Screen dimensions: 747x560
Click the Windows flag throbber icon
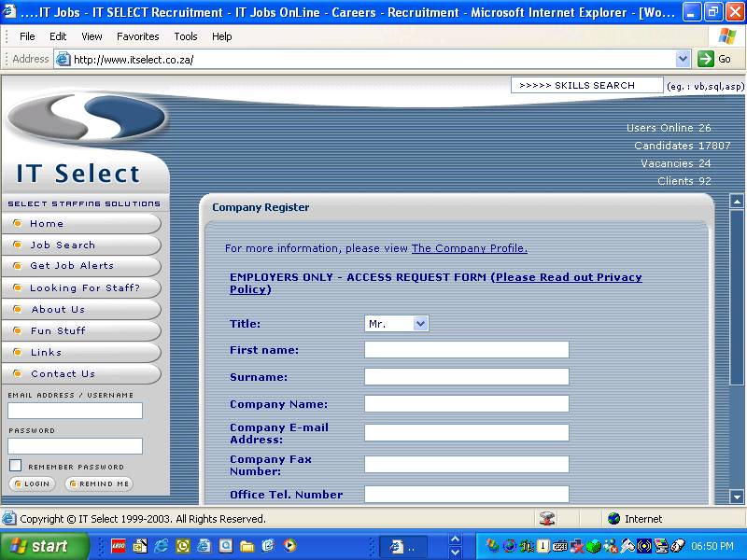point(726,36)
